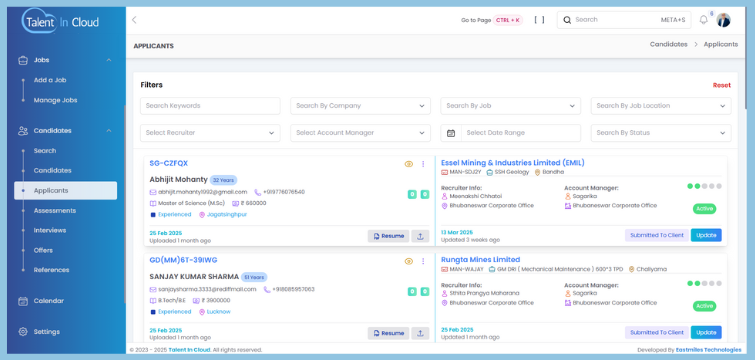
Task: Focus the Select Date Range field
Action: click(x=521, y=133)
